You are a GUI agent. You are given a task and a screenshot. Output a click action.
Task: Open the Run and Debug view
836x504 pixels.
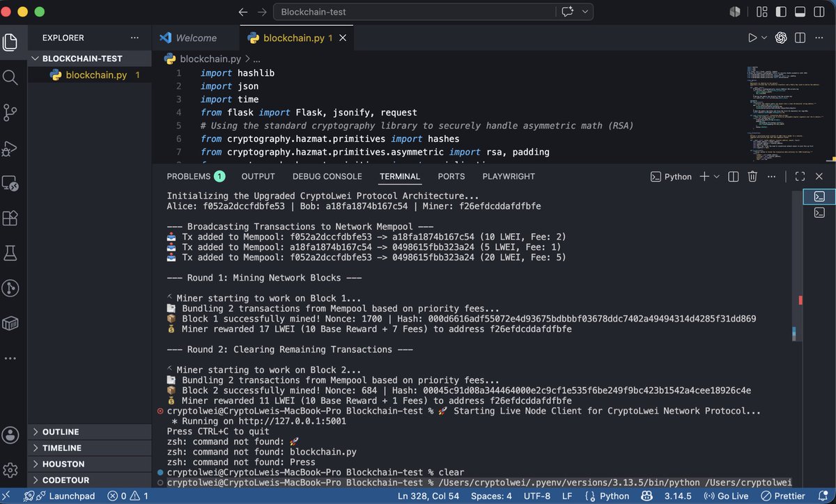click(x=10, y=148)
